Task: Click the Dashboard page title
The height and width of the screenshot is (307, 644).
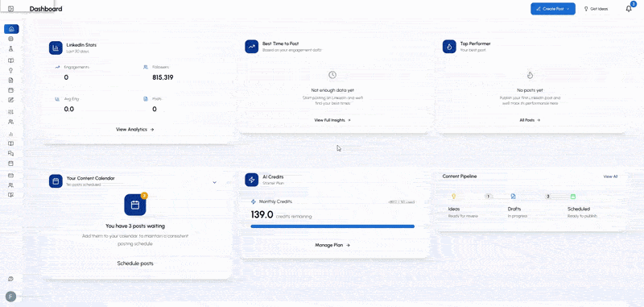Action: pos(46,9)
